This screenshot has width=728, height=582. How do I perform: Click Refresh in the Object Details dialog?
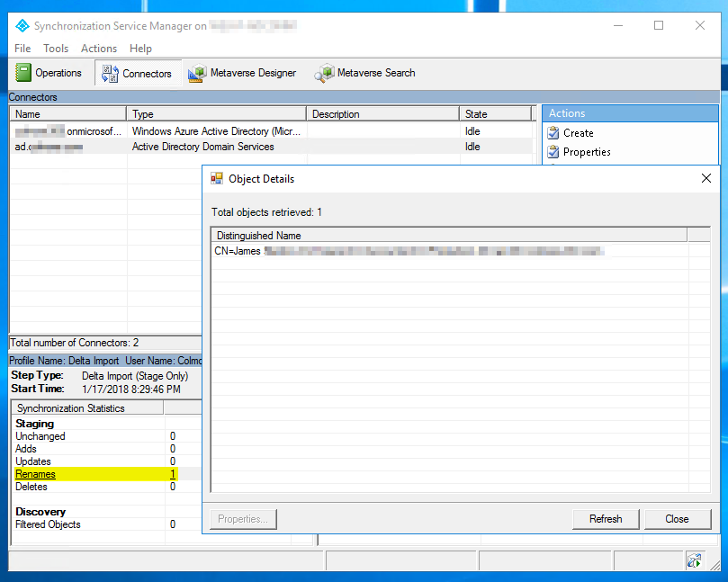pyautogui.click(x=606, y=519)
